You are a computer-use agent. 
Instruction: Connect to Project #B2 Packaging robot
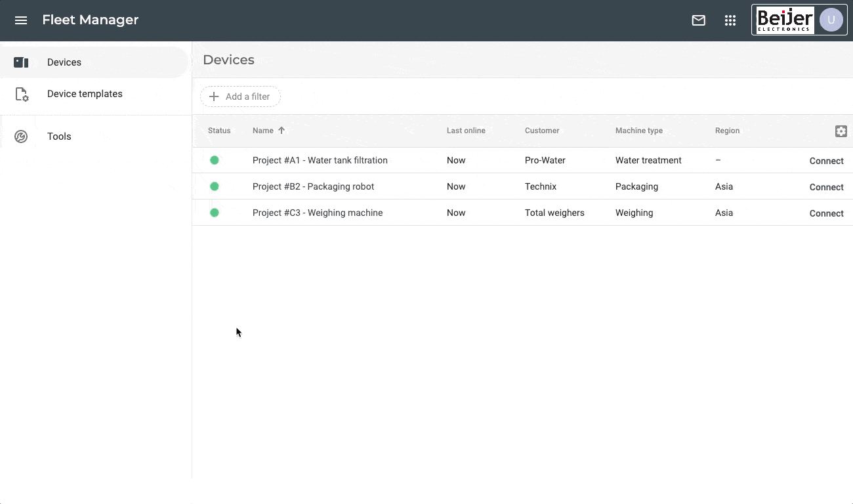pos(826,187)
